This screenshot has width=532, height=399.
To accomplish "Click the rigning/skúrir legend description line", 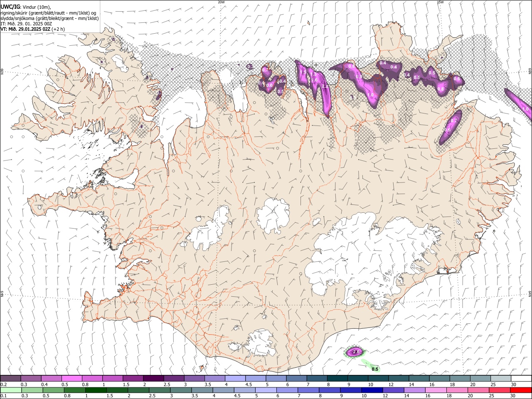I will [48, 13].
